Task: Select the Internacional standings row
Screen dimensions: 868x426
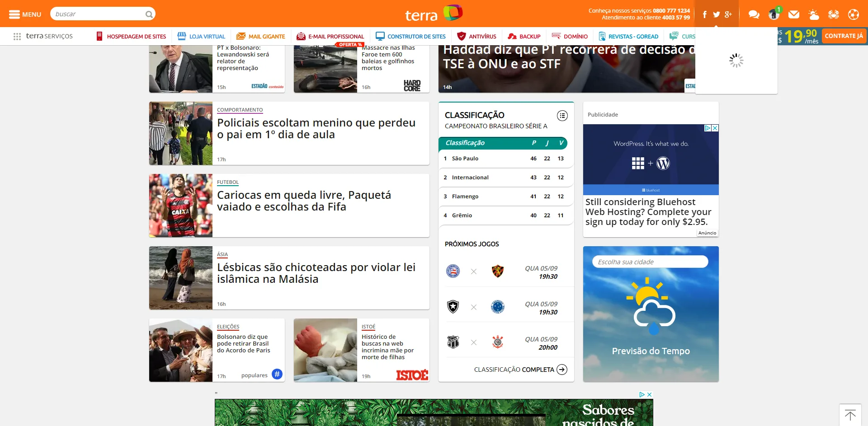Action: point(506,178)
